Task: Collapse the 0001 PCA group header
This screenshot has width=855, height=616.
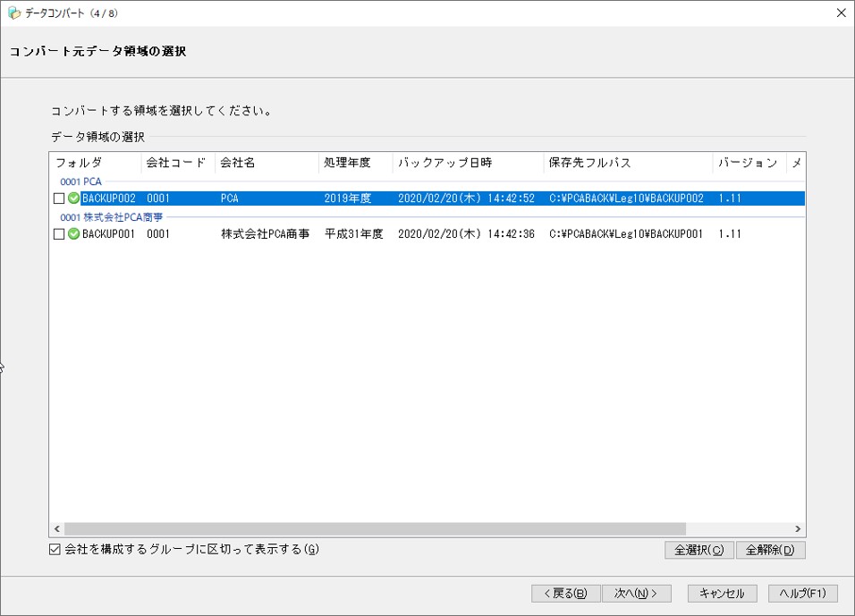Action: (80, 181)
